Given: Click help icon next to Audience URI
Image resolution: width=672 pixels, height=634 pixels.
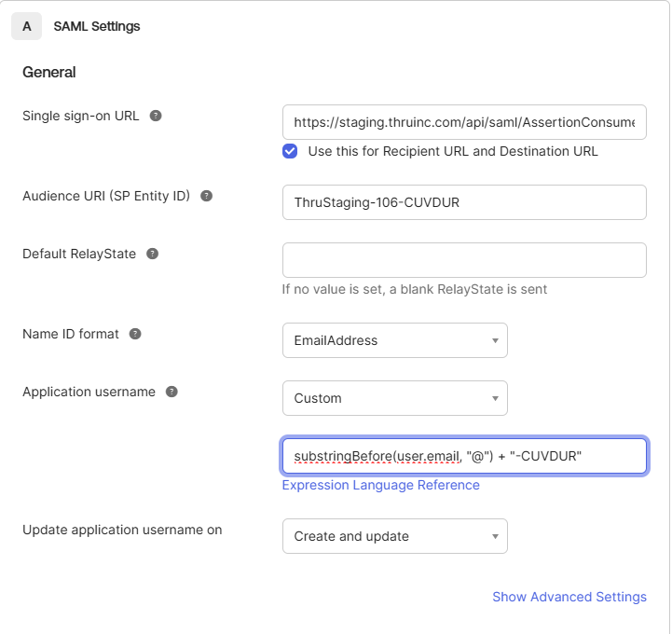Looking at the screenshot, I should 207,196.
